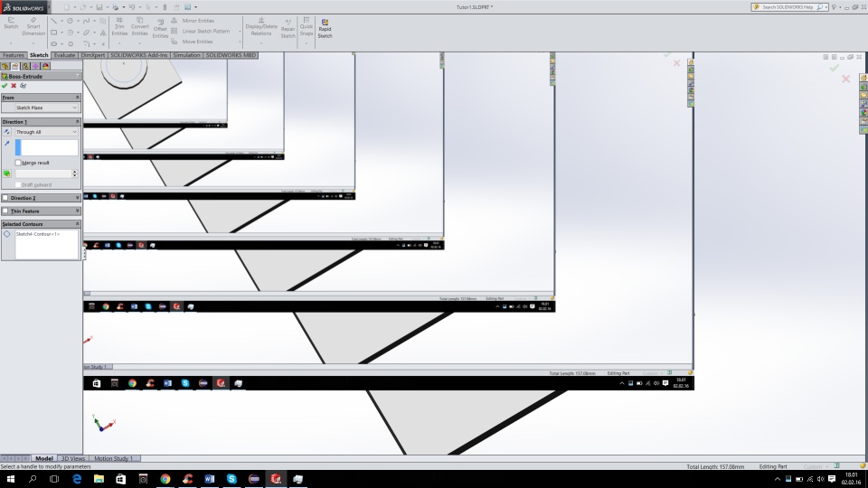Switch to the SOLIDWORKS MBD tab
The image size is (868, 488).
click(231, 55)
